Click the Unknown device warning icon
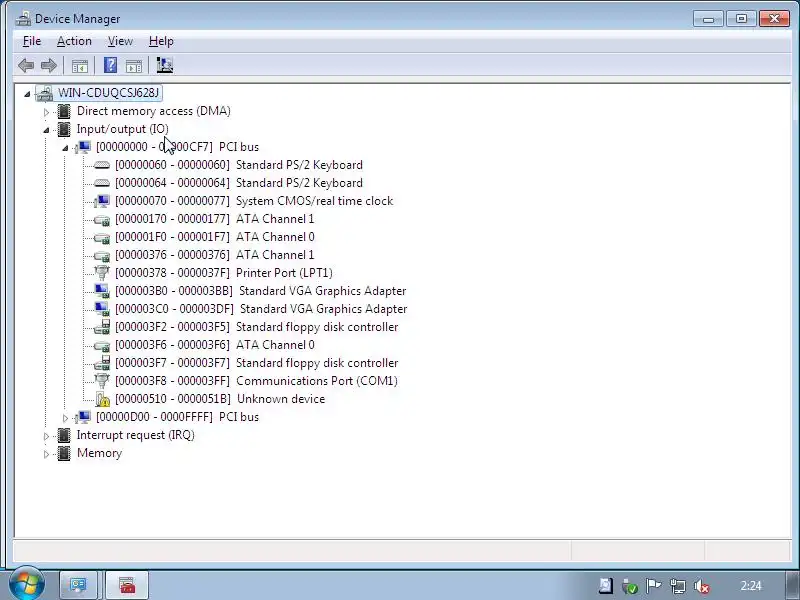 coord(102,399)
